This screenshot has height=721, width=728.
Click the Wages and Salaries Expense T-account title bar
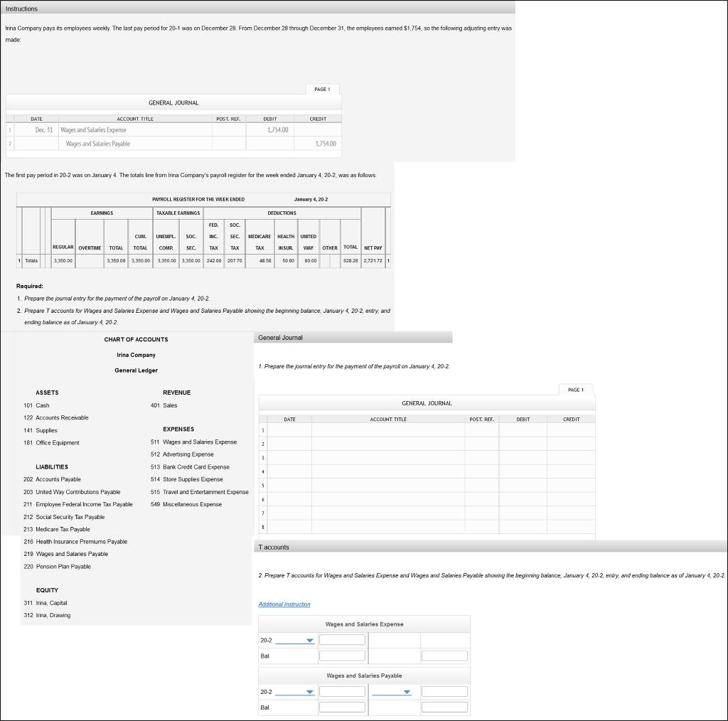(364, 624)
